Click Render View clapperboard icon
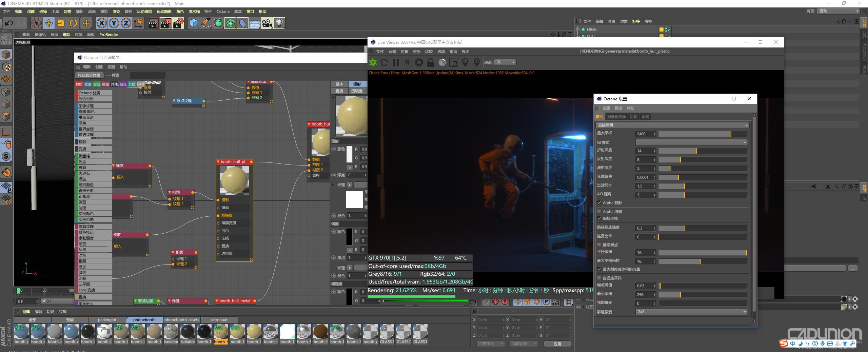 [153, 23]
